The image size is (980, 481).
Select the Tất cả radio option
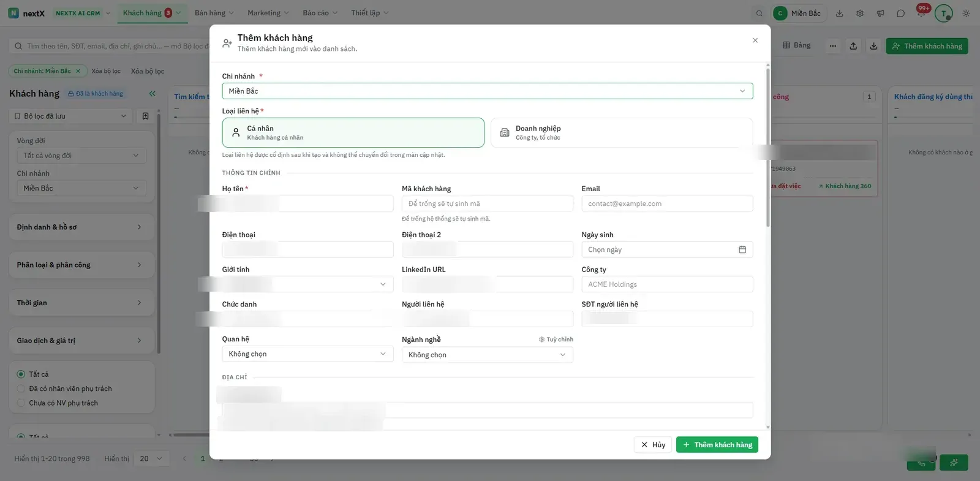(x=21, y=374)
